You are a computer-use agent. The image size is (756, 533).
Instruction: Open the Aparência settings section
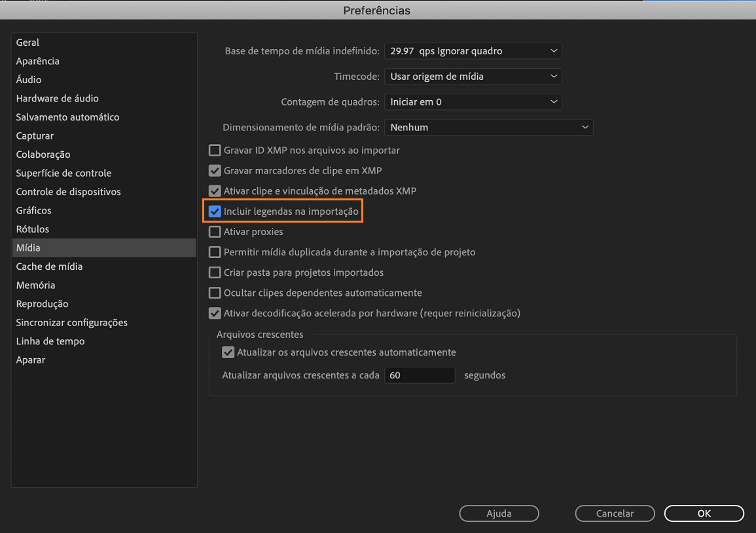(37, 61)
